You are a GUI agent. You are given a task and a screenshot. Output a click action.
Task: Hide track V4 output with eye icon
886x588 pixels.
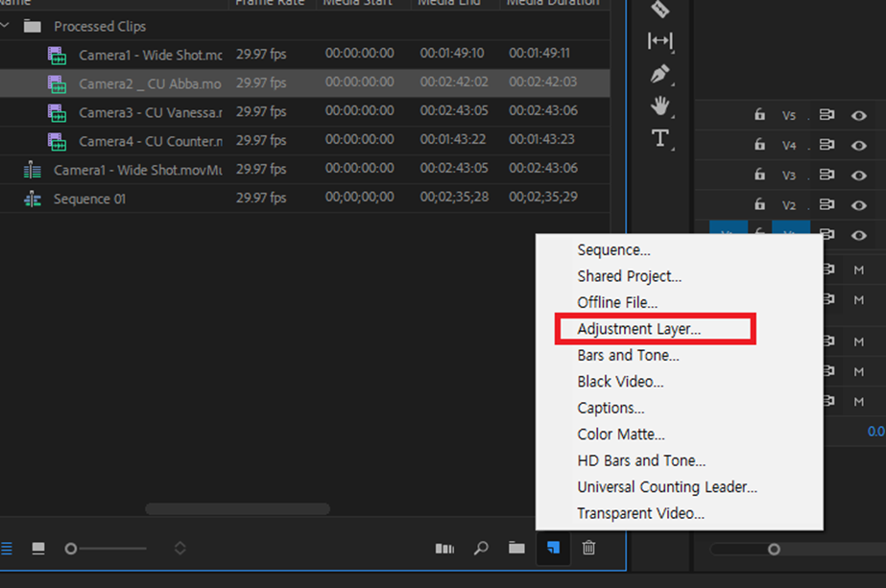click(859, 146)
